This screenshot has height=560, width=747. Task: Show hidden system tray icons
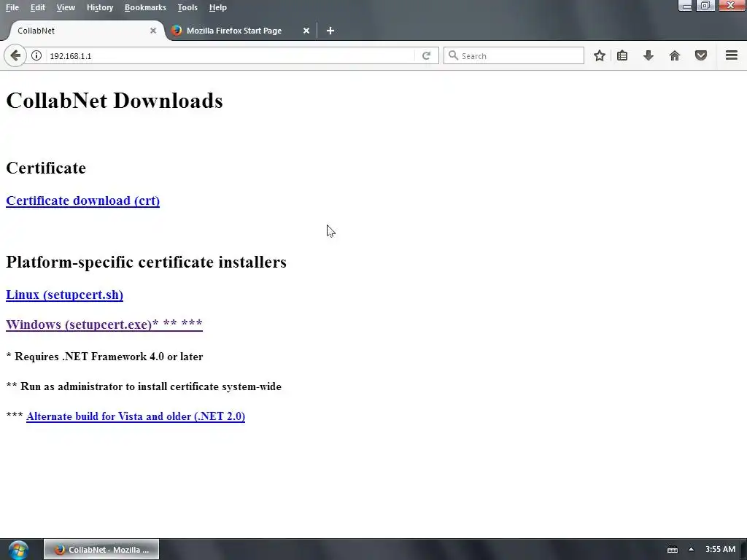pyautogui.click(x=691, y=550)
